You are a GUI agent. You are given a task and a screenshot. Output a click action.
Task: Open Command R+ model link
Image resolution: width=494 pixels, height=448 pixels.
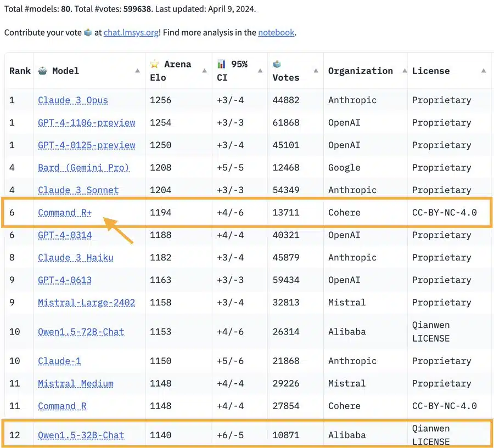pyautogui.click(x=64, y=213)
